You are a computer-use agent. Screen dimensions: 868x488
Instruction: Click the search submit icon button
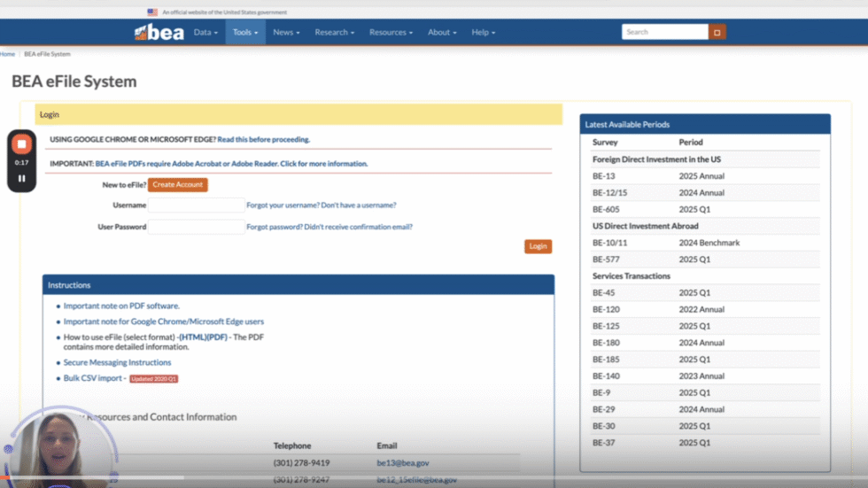pos(717,32)
